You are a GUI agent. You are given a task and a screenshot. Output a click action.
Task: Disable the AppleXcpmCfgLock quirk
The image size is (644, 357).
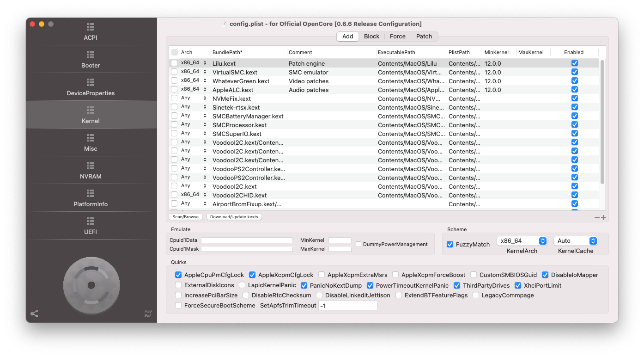pos(252,275)
